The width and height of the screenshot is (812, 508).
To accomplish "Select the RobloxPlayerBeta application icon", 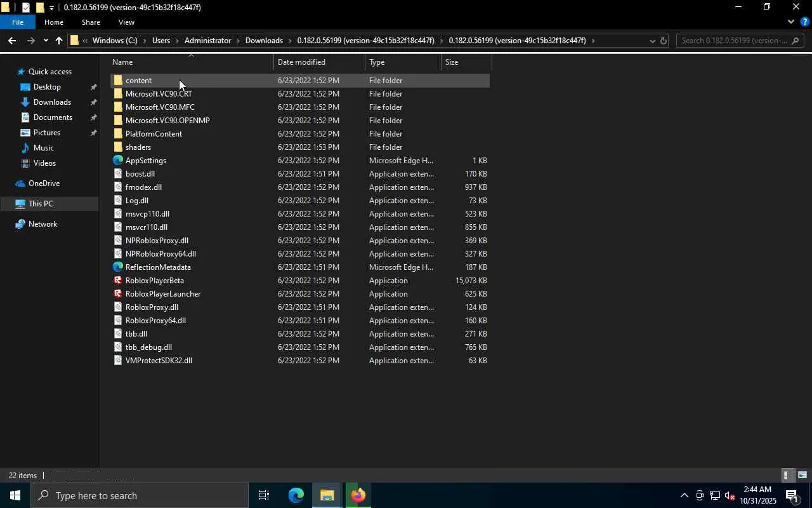I will point(118,281).
